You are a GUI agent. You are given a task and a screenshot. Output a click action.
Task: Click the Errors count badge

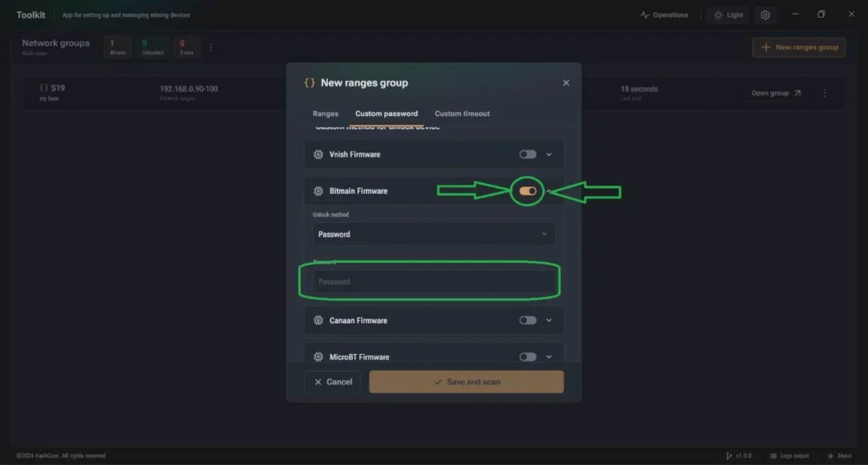click(x=186, y=47)
